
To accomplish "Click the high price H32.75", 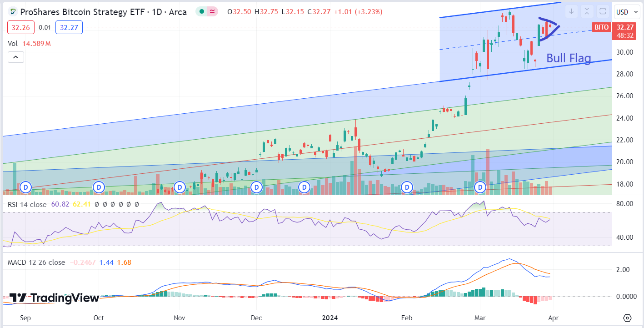I will pos(267,12).
